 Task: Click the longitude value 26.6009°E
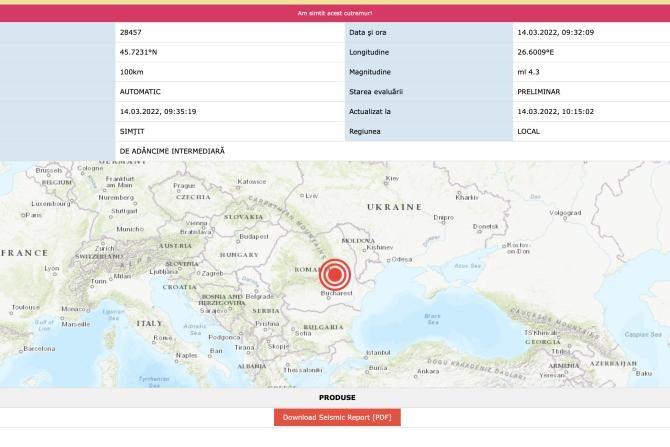tap(536, 52)
